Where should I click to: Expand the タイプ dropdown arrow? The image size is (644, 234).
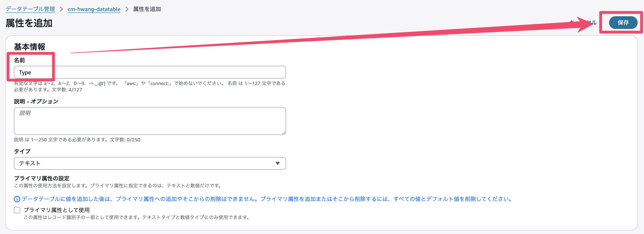pos(278,163)
